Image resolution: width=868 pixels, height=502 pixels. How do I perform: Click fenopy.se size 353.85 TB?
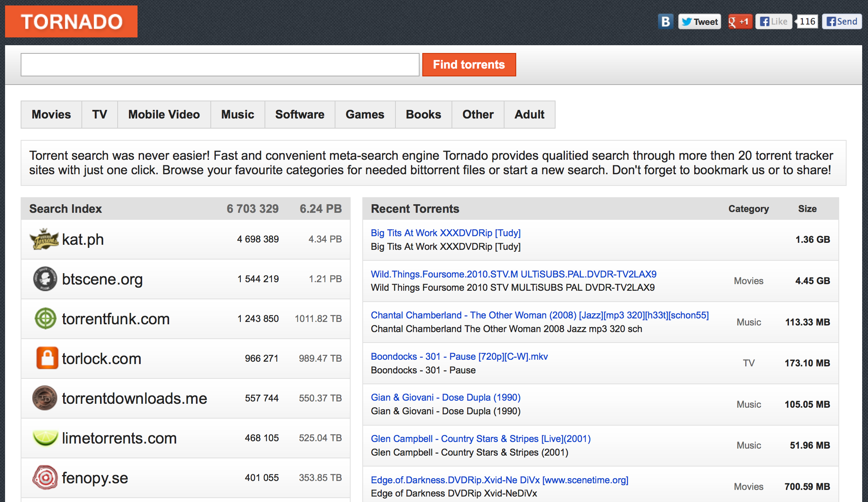(320, 478)
